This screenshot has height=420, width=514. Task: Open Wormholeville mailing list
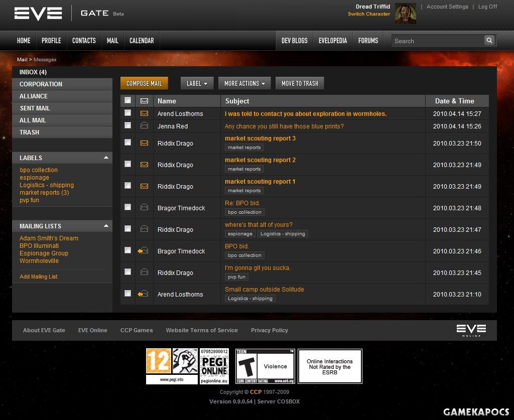pyautogui.click(x=39, y=261)
